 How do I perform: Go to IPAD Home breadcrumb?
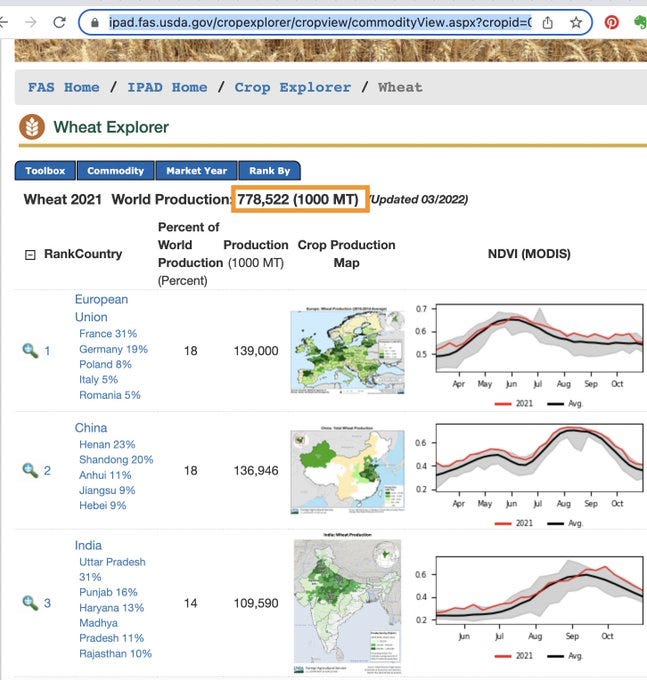coord(167,87)
